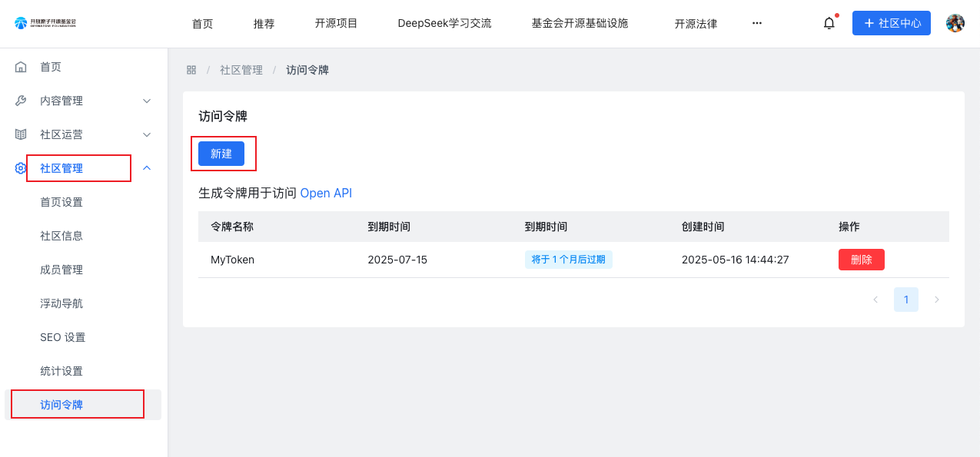
Task: Click the notification bell icon
Action: coord(829,23)
